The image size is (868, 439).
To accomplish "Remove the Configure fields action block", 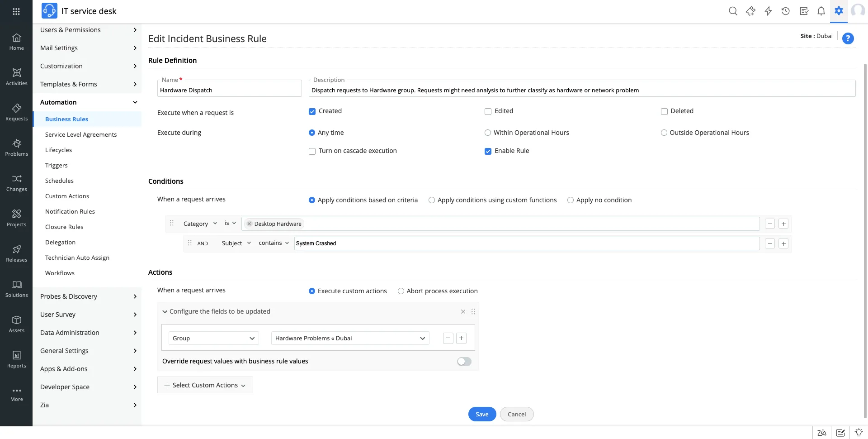I will [x=463, y=311].
